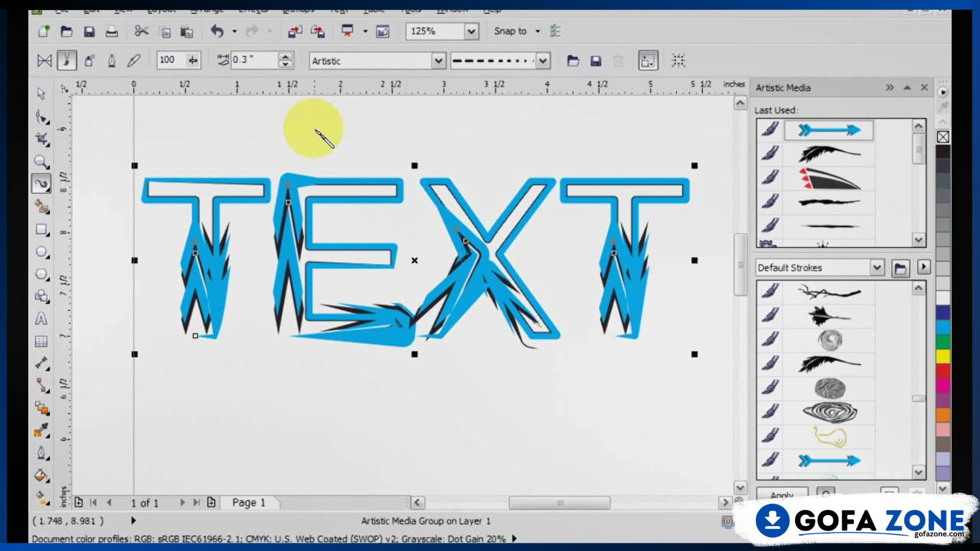Image resolution: width=980 pixels, height=551 pixels.
Task: Select the no-color X swatch
Action: pos(943,137)
